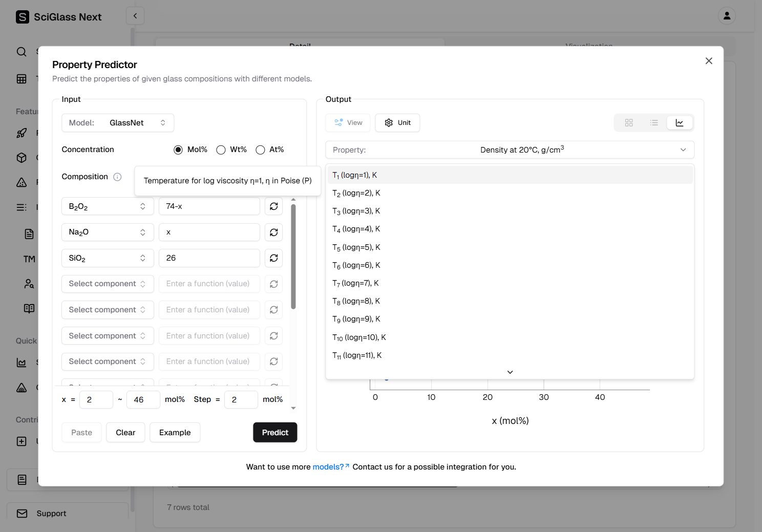Expand the Property dropdown showing Density
The height and width of the screenshot is (532, 762).
tap(510, 150)
